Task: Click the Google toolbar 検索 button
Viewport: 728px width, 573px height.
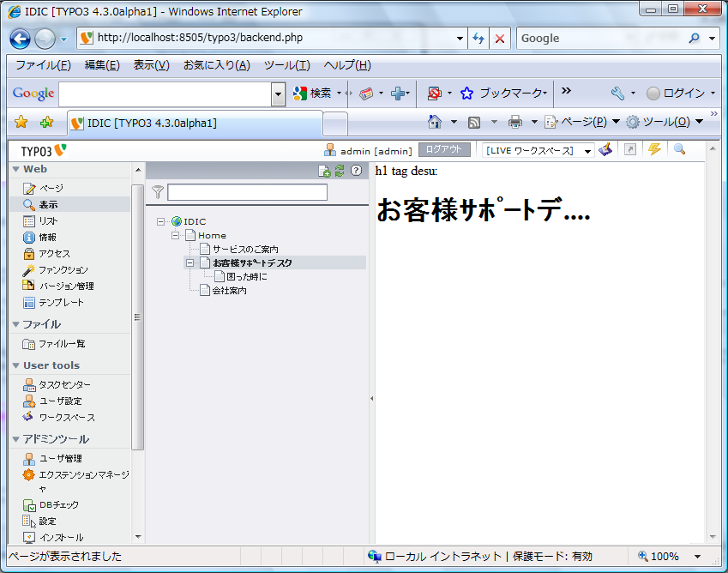Action: pos(313,93)
